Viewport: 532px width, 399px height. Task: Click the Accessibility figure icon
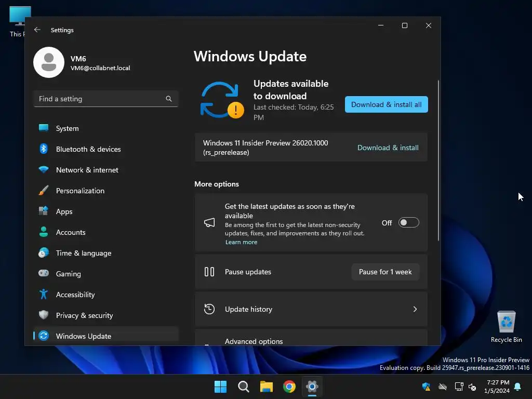pyautogui.click(x=44, y=294)
